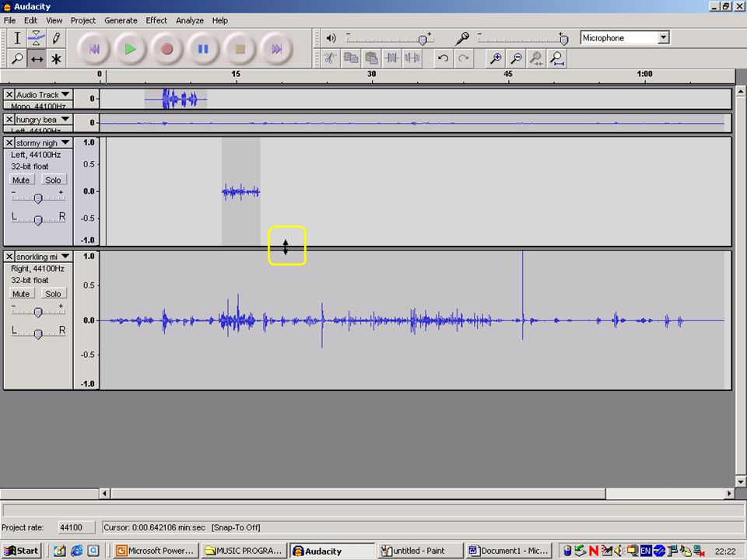Close the Audio Track track
The image size is (747, 560).
pyautogui.click(x=9, y=95)
